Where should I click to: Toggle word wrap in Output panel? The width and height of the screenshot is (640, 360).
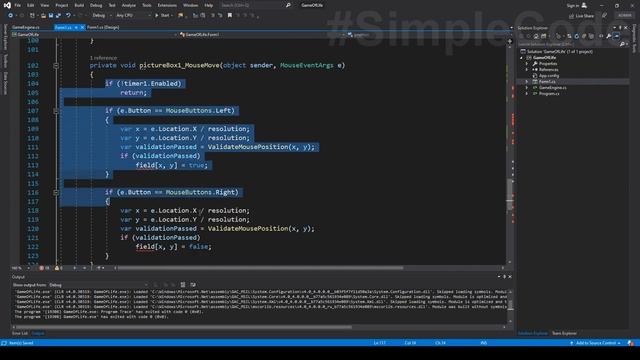(193, 285)
